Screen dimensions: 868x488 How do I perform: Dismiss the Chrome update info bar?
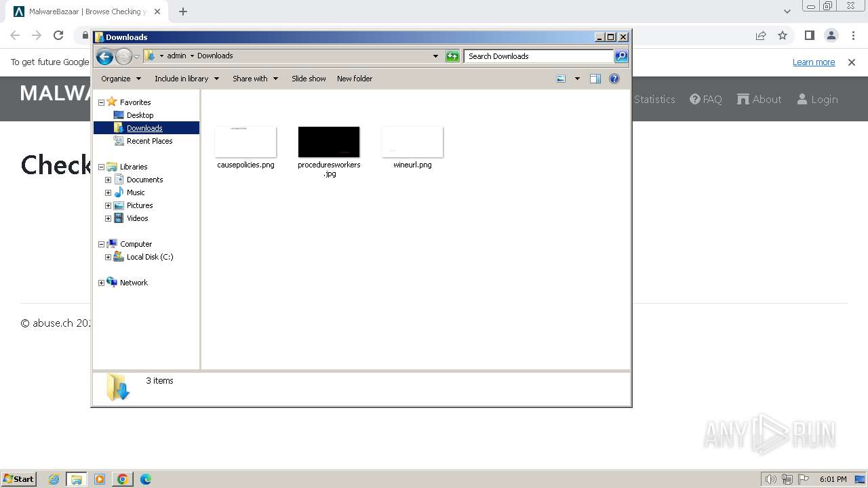click(852, 62)
